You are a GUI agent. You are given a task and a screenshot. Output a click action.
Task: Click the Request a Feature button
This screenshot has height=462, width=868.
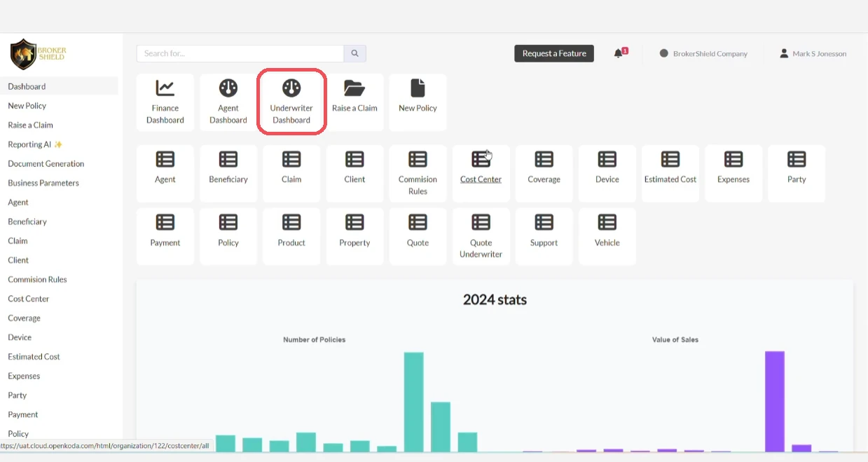tap(554, 53)
